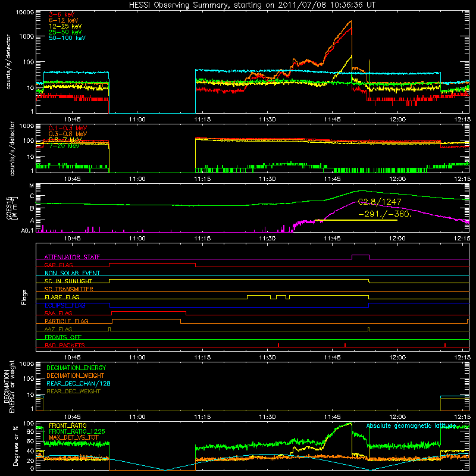
Task: Click the C2.8/1247 flare annotation
Action: (380, 202)
